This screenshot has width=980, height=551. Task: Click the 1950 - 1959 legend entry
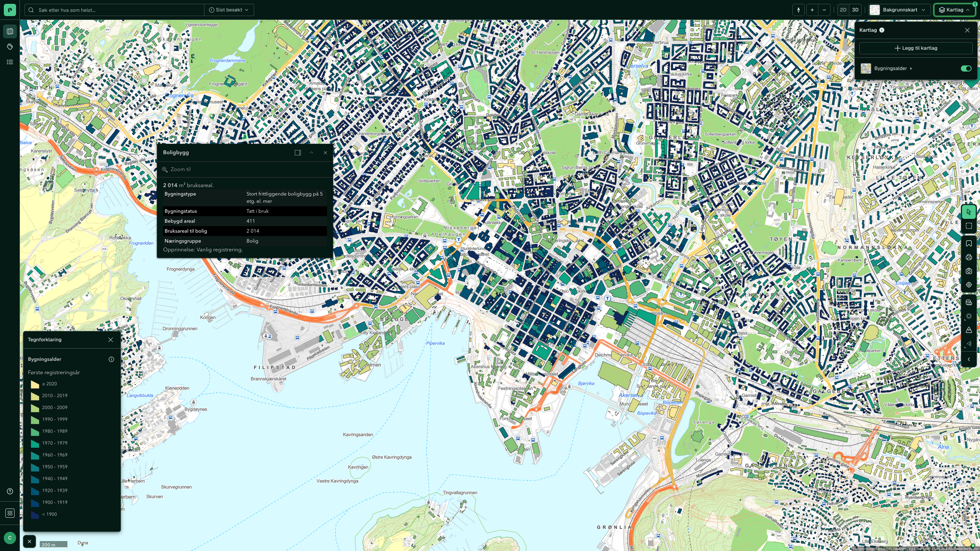tap(50, 467)
